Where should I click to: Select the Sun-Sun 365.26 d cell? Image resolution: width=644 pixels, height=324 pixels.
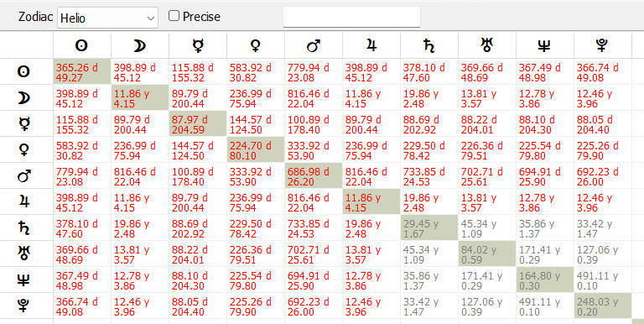(x=81, y=71)
